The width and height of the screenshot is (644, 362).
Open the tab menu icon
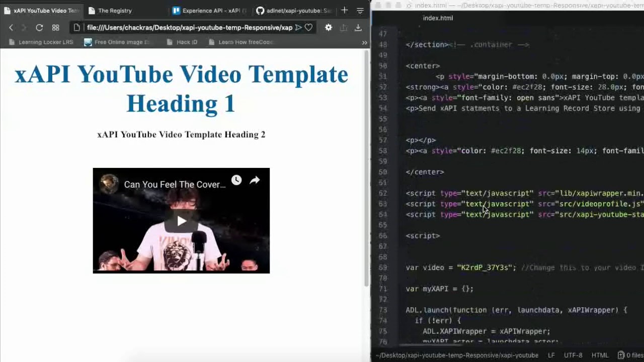click(360, 11)
